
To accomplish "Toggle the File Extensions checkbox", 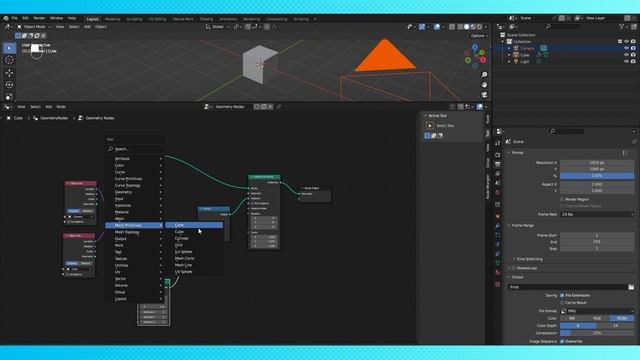I will (x=562, y=295).
